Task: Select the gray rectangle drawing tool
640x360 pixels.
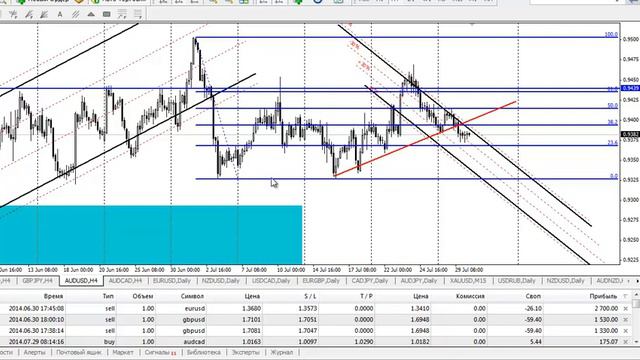Action: tap(107, 14)
